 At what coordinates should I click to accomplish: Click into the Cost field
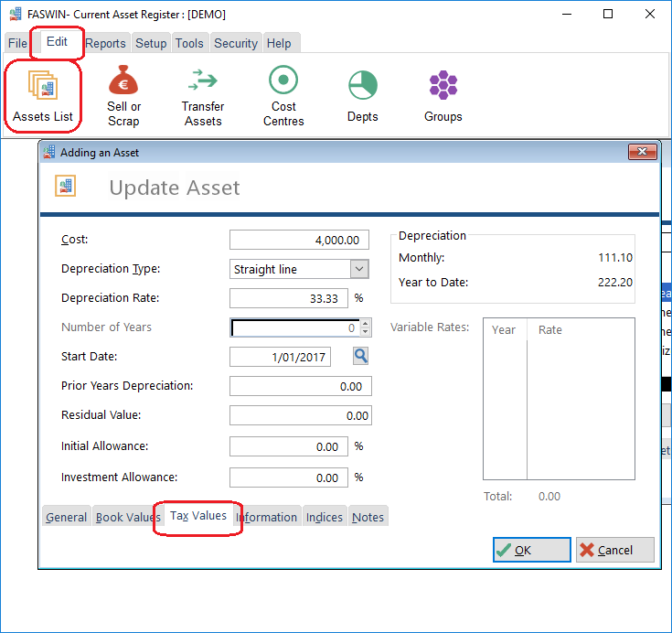click(299, 240)
